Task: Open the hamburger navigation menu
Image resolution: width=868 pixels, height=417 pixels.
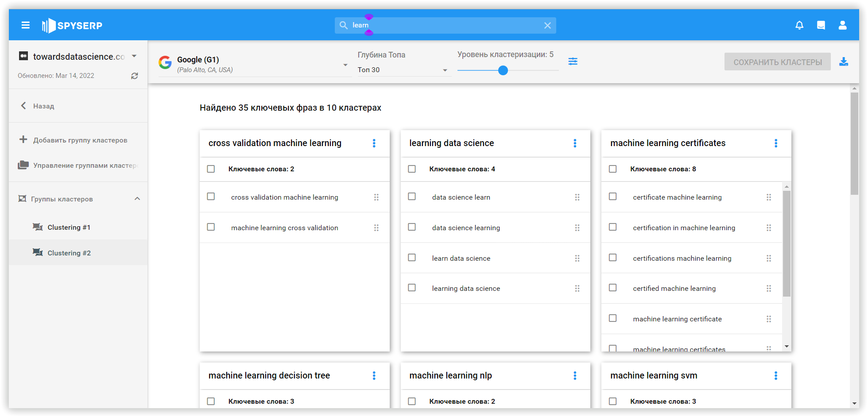Action: click(26, 25)
